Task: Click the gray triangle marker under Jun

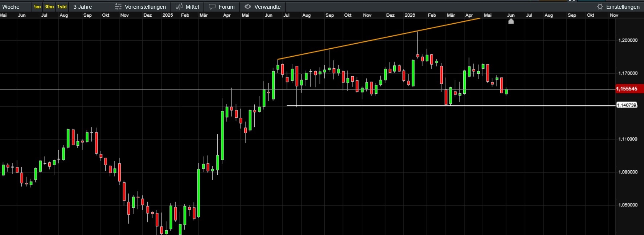Action: [x=511, y=21]
